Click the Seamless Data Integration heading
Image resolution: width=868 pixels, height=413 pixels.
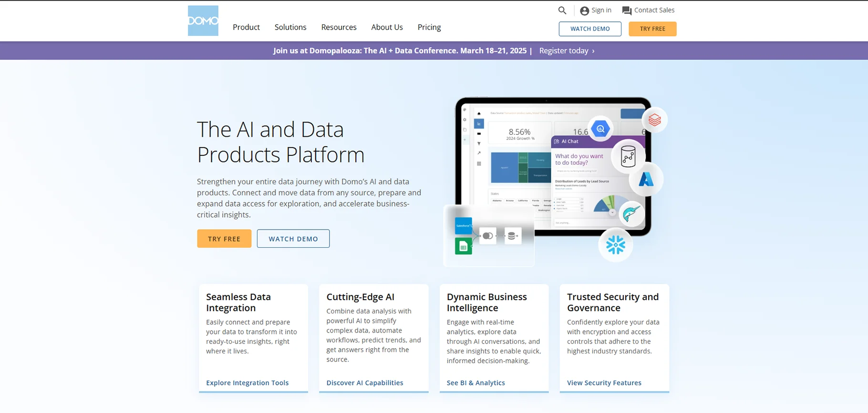click(238, 302)
